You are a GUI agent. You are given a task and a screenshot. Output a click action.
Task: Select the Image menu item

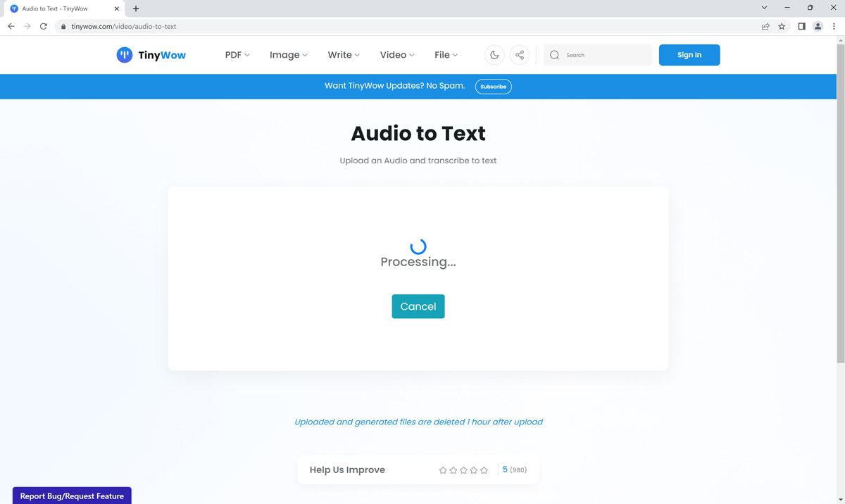pos(288,54)
